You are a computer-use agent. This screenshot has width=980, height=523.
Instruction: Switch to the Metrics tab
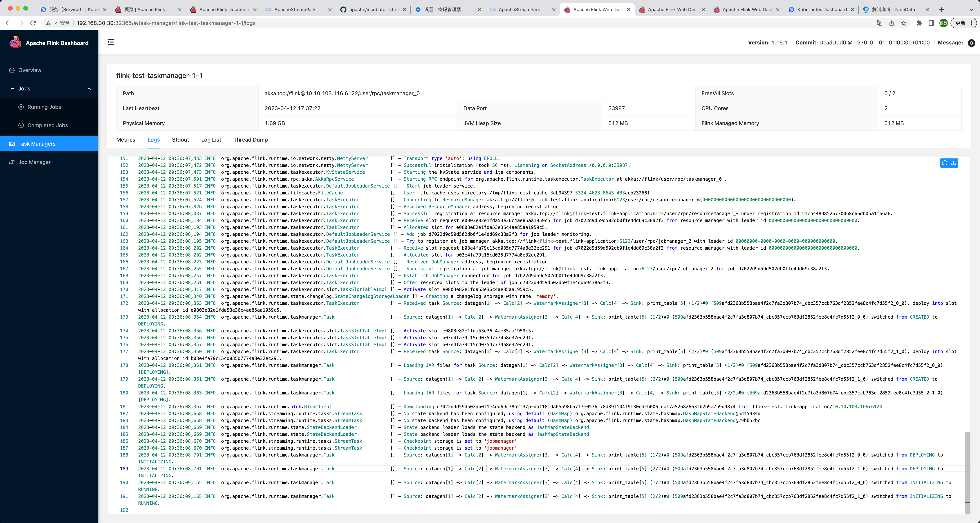126,140
